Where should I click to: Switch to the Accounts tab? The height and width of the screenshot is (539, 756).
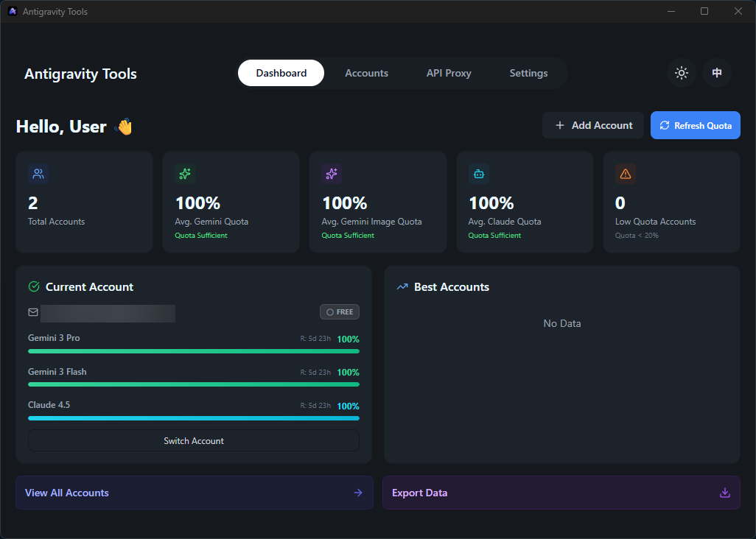click(366, 73)
